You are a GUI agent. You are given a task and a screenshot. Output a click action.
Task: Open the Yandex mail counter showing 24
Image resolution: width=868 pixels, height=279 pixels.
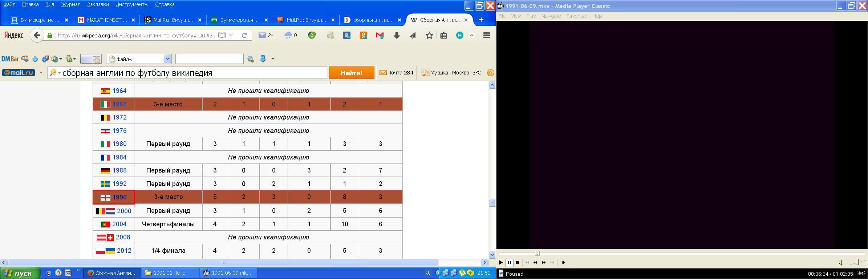click(266, 35)
